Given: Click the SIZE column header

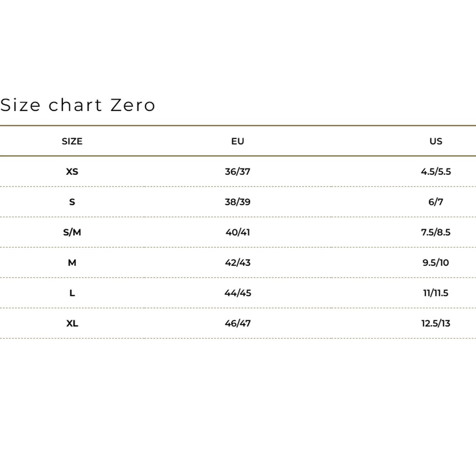Looking at the screenshot, I should coord(72,141).
